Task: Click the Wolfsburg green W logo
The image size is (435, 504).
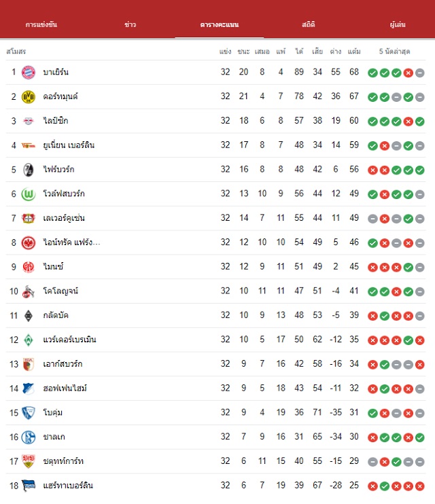Action: coord(29,194)
